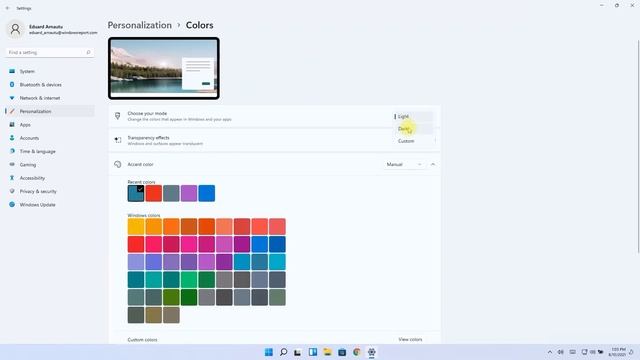Screen dimensions: 640x360
Task: Click the 'Windows colors' label
Action: coord(144,215)
